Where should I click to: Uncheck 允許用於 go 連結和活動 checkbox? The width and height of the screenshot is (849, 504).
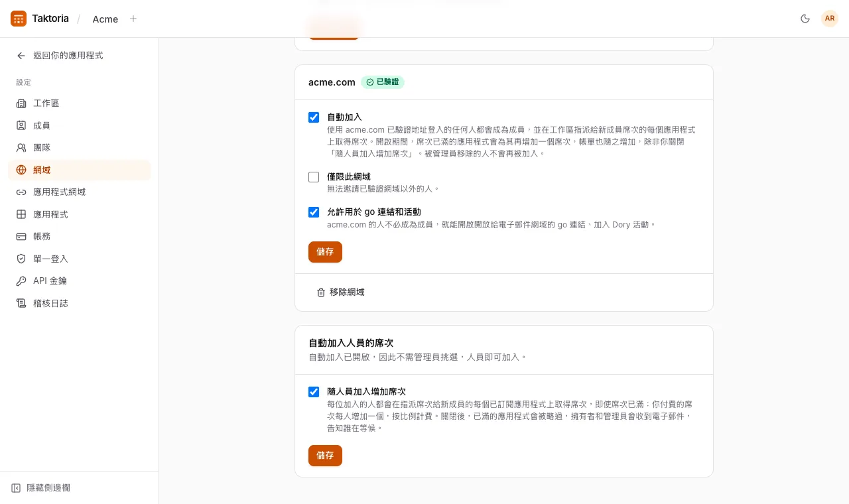(x=314, y=212)
